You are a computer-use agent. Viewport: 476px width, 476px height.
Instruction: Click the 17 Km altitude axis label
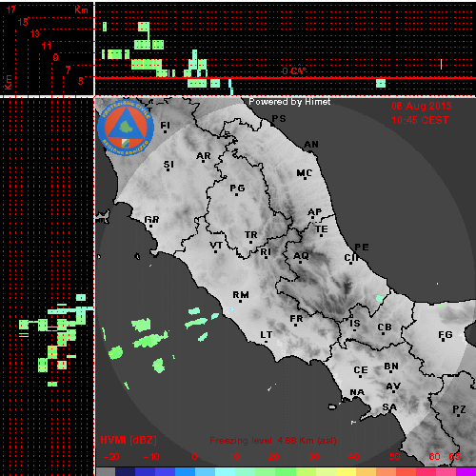coord(10,10)
